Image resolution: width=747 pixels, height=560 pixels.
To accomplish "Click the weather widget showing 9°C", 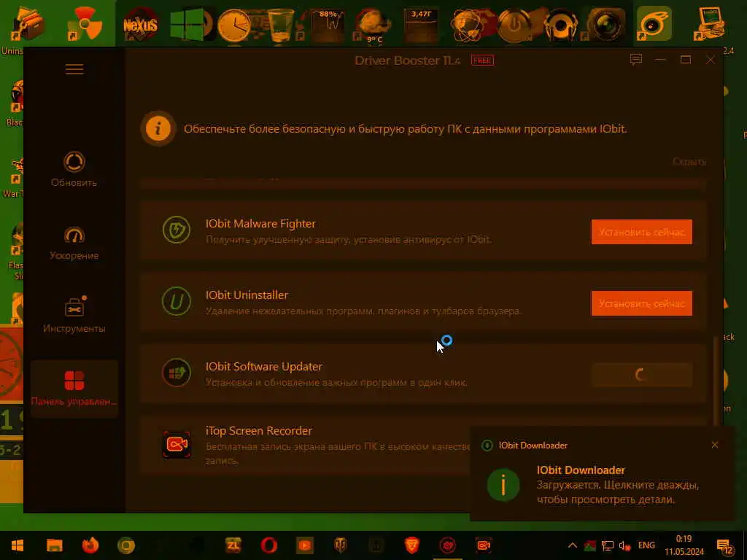I will 374,26.
